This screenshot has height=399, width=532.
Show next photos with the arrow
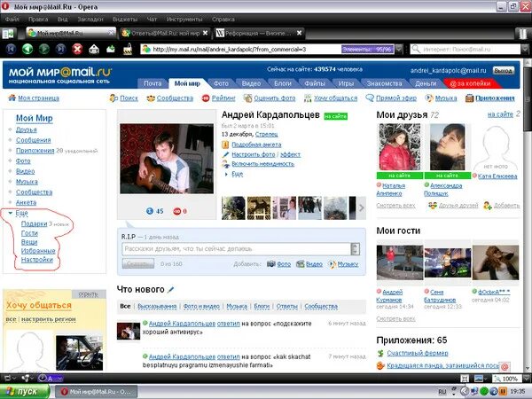362,207
